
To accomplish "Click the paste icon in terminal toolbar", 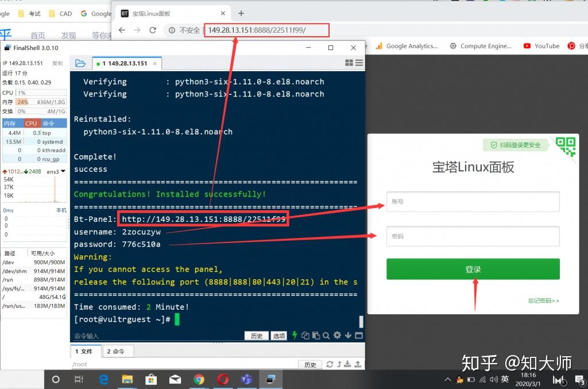I will (x=316, y=336).
